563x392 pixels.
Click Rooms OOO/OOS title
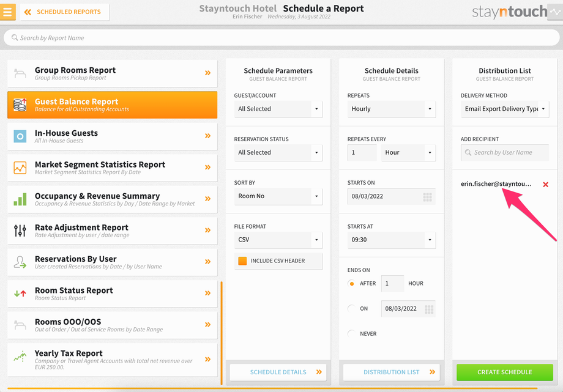pos(68,322)
